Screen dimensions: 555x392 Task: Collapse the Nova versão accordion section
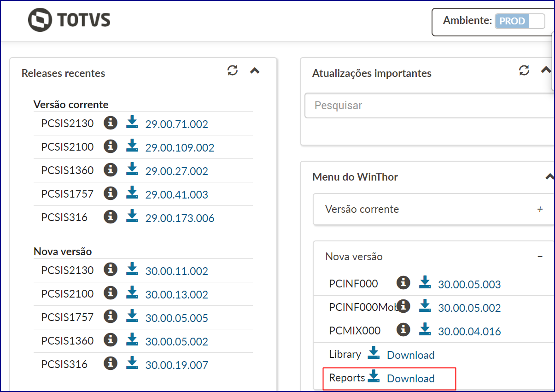tap(433, 257)
